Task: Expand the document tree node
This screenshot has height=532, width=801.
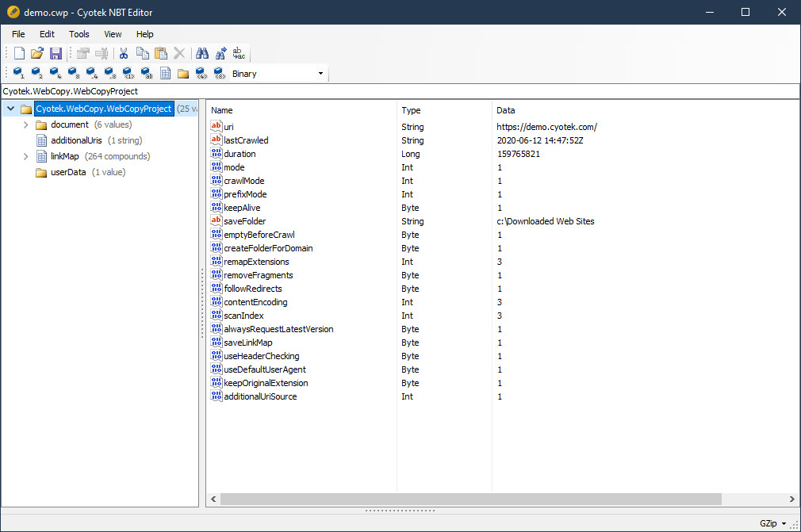Action: 26,124
